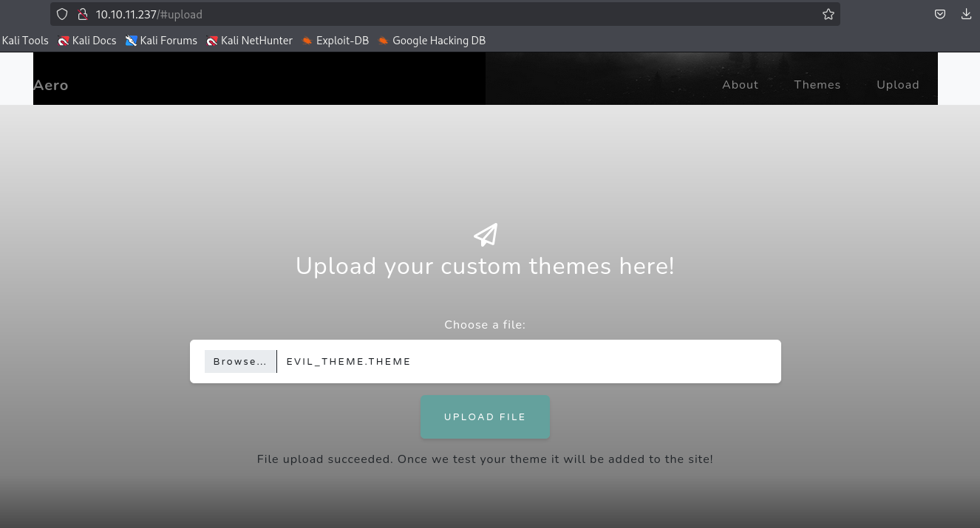Open Kali Forums bookmark
The width and height of the screenshot is (980, 528).
click(161, 41)
